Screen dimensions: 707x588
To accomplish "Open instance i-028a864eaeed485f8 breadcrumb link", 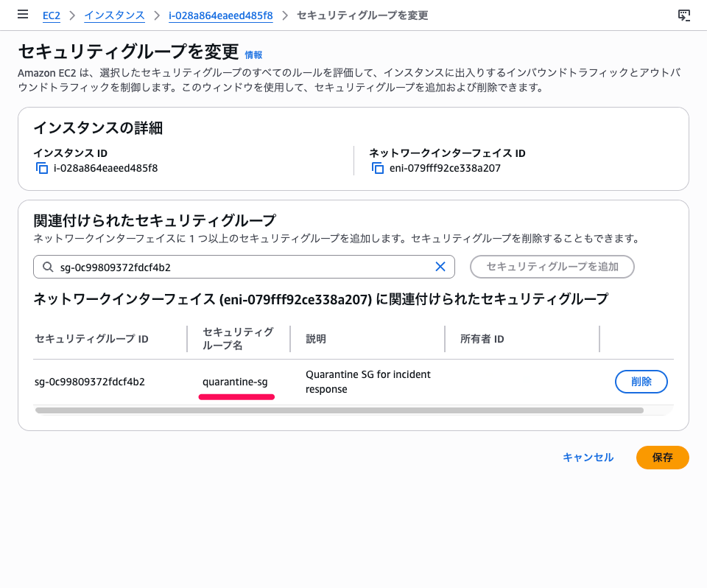I will point(221,15).
